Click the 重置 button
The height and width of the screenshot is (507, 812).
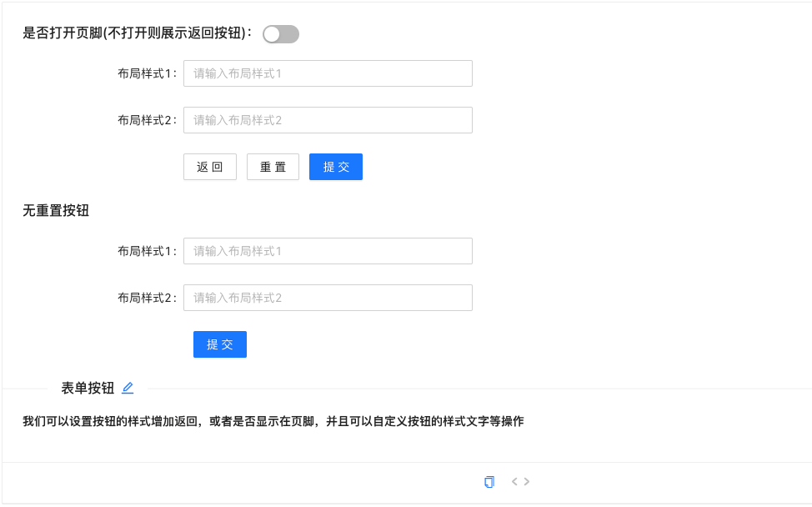(x=273, y=167)
